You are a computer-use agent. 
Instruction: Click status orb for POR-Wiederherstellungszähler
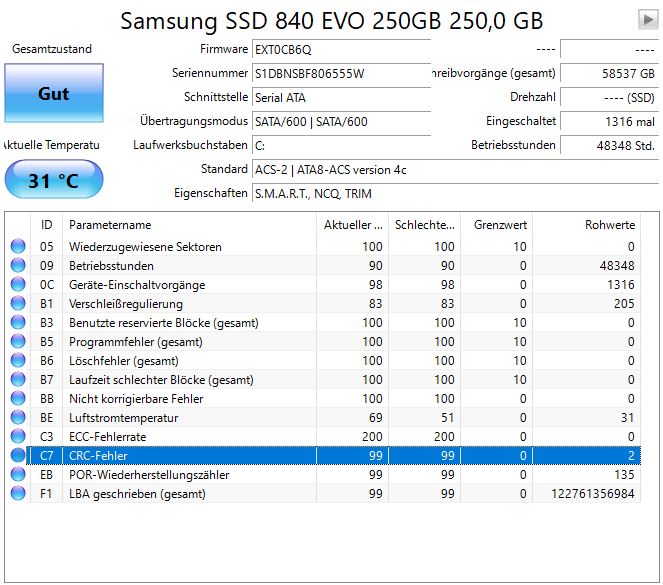[18, 474]
